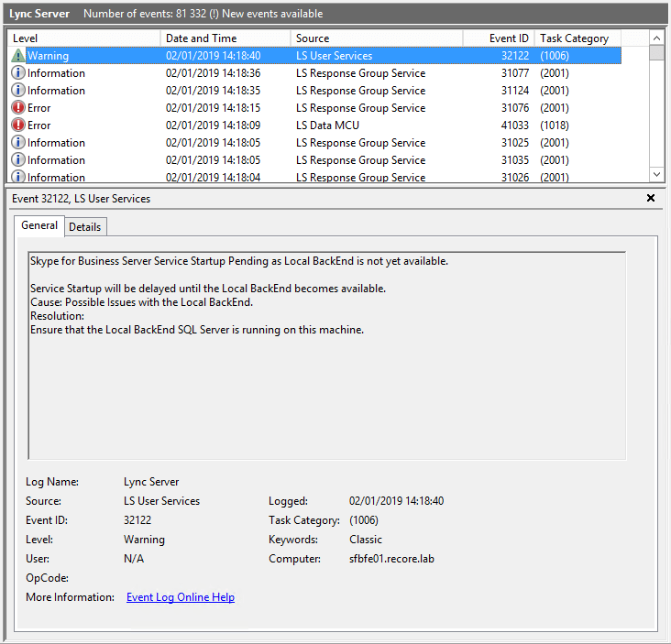This screenshot has width=671, height=644.
Task: Click the Lync Server header title
Action: tap(39, 14)
